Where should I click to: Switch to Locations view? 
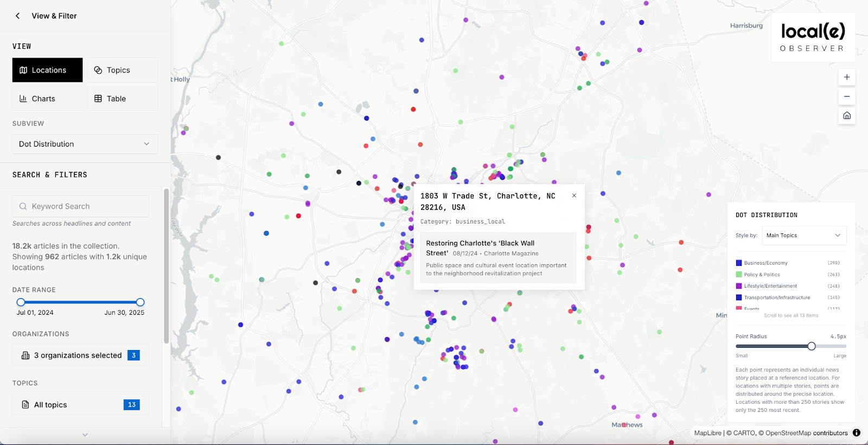click(x=48, y=70)
